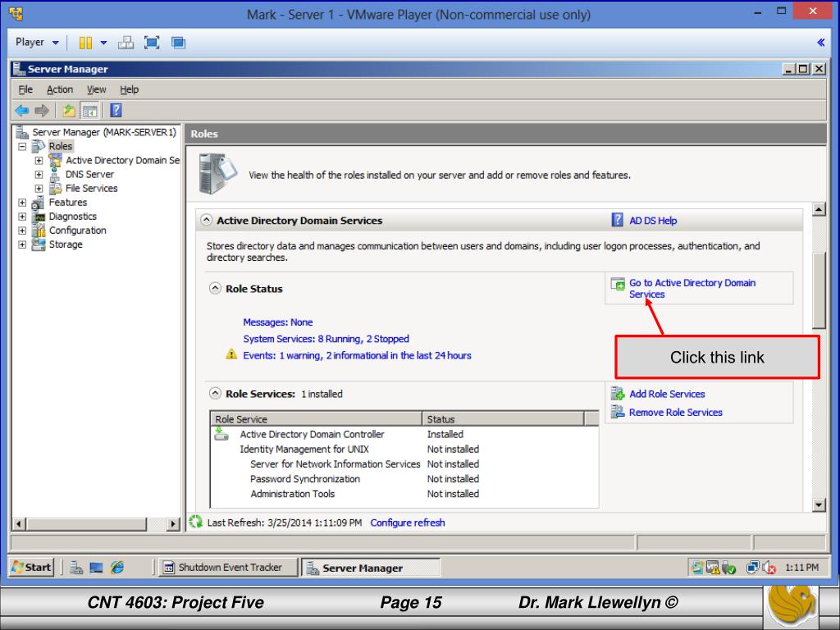Expand the Storage tree node

click(x=22, y=244)
